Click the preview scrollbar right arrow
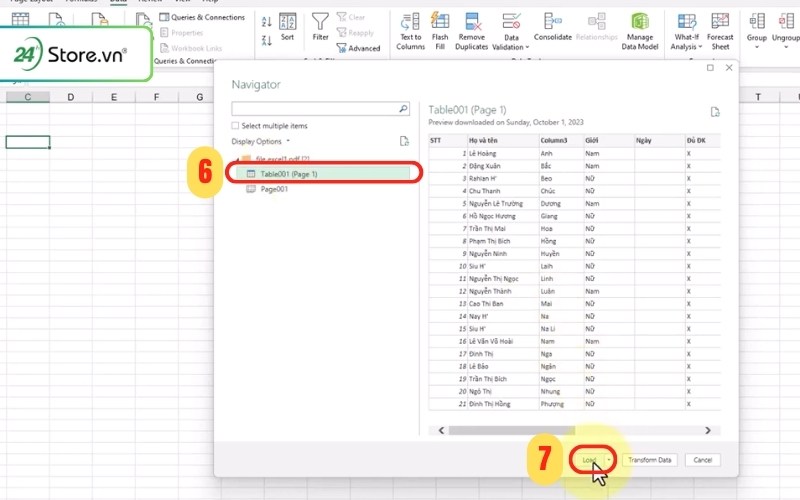The width and height of the screenshot is (800, 500). point(708,430)
